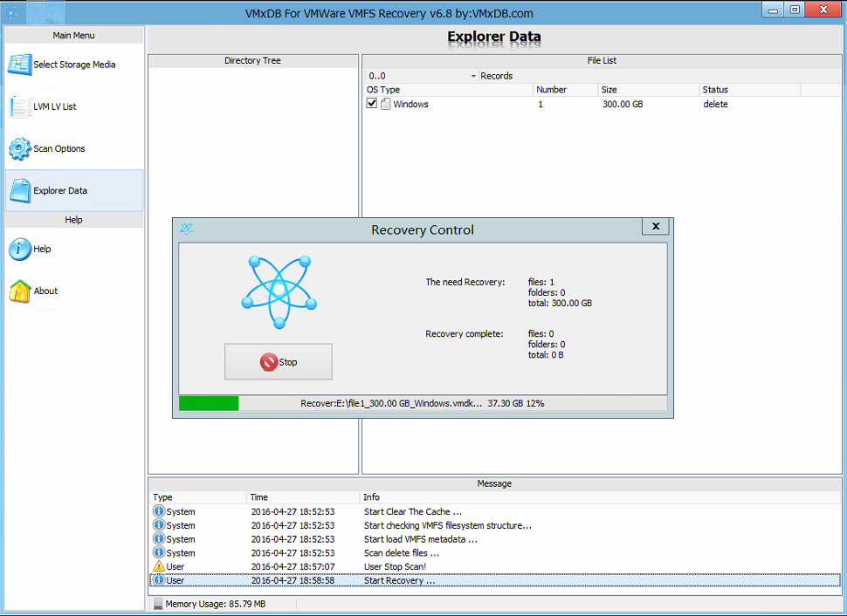Open Select Storage Media menu item

(74, 65)
